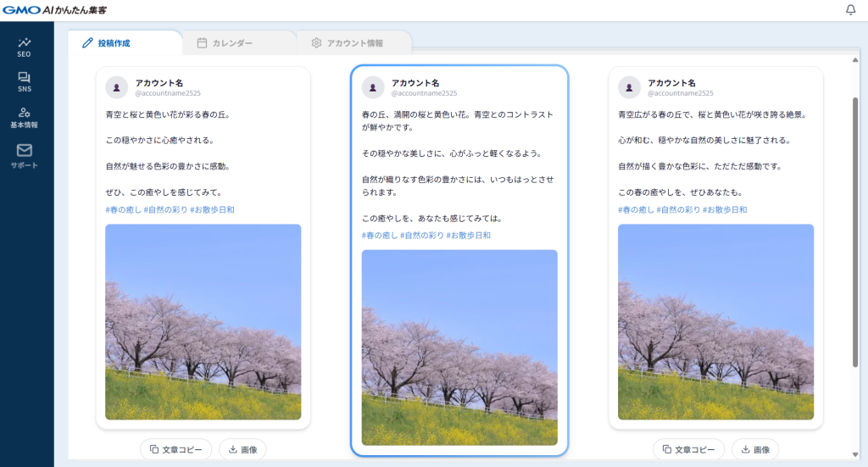Click the right post's account avatar
Viewport: 868px width, 467px height.
tap(629, 87)
